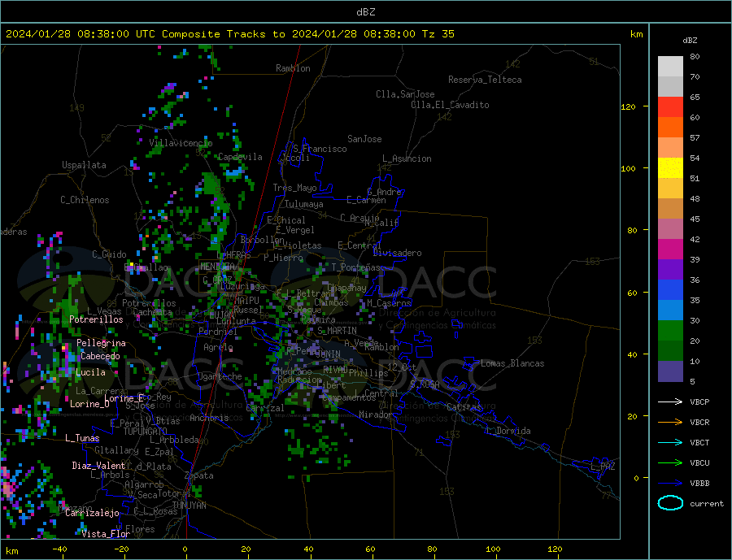Viewport: 732px width, 560px height.
Task: Click the blue VBBB arrow symbol
Action: click(x=670, y=483)
